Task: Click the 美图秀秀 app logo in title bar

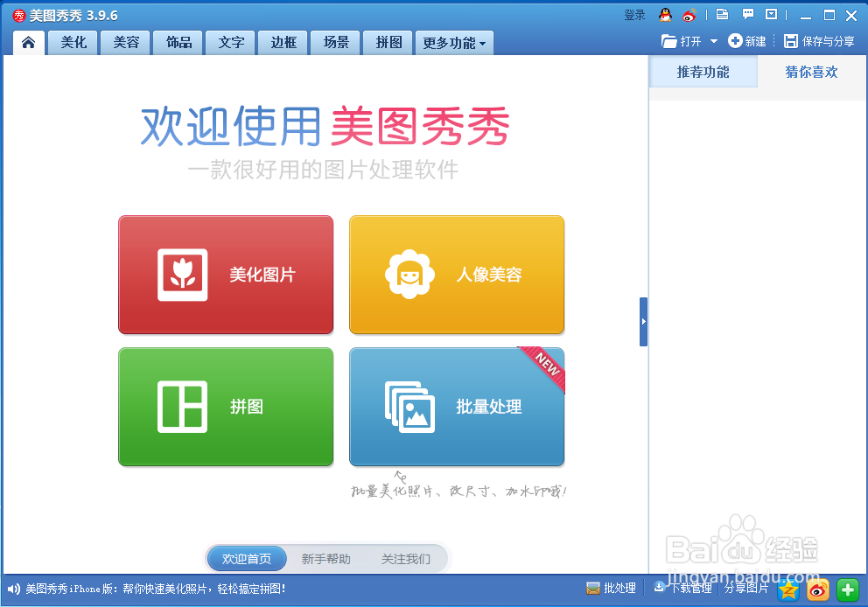Action: [x=19, y=16]
